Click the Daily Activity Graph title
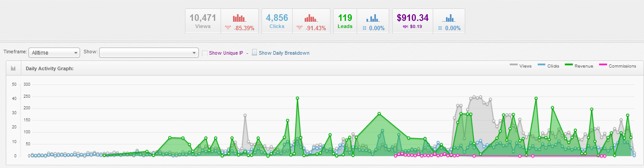Viewport: 644px width, 168px height. coord(49,68)
